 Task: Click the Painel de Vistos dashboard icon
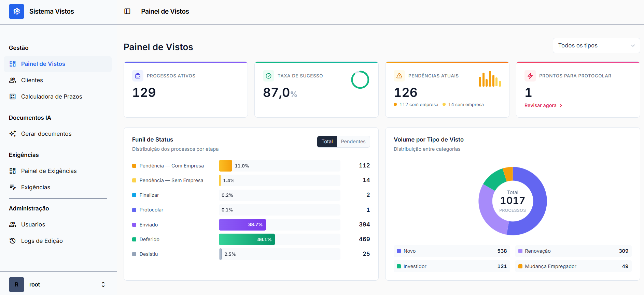pyautogui.click(x=13, y=64)
